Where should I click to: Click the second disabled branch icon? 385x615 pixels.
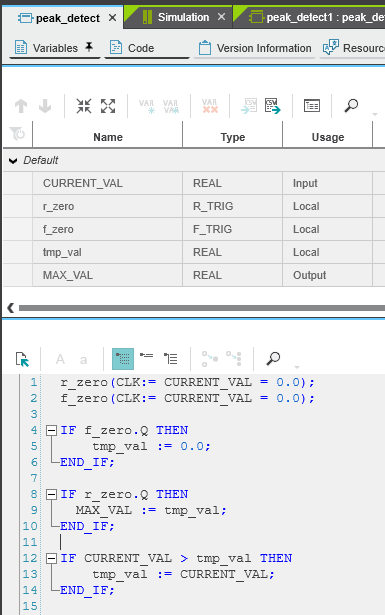(x=234, y=358)
